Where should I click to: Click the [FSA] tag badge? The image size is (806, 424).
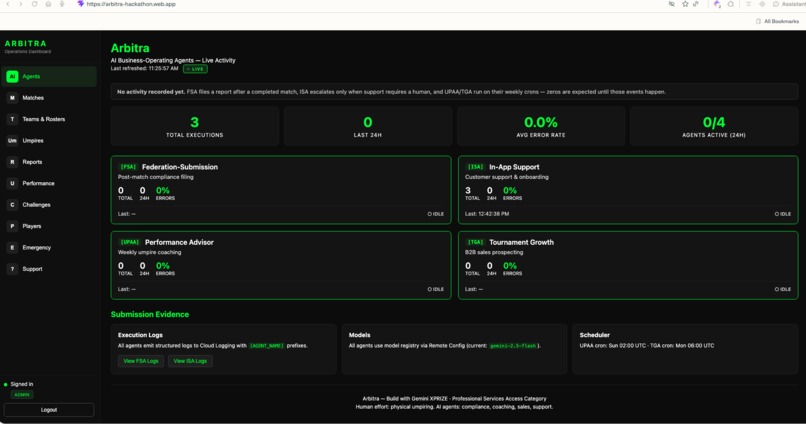click(x=128, y=167)
